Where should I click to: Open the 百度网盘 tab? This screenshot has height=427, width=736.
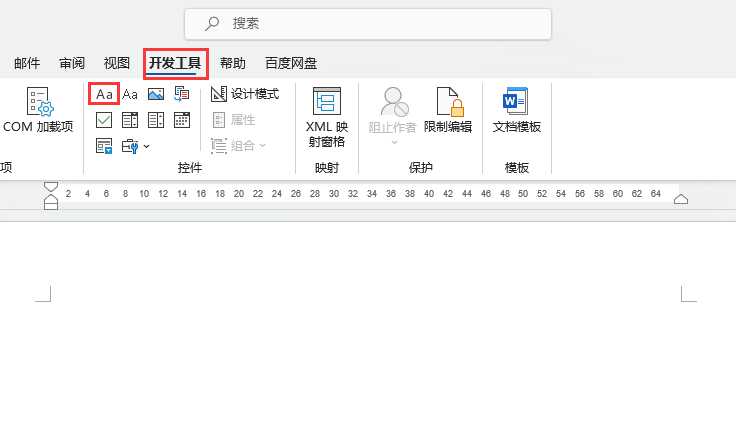tap(291, 63)
